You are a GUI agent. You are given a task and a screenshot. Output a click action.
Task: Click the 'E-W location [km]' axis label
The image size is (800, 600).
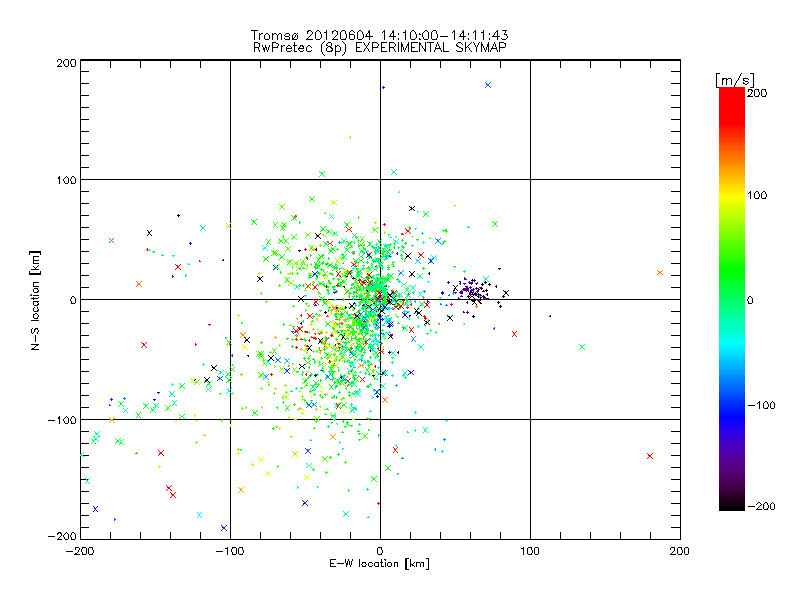pos(379,563)
